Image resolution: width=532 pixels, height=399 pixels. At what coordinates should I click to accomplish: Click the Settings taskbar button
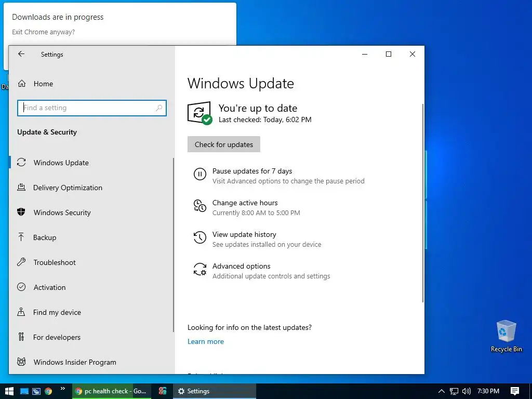click(x=215, y=391)
